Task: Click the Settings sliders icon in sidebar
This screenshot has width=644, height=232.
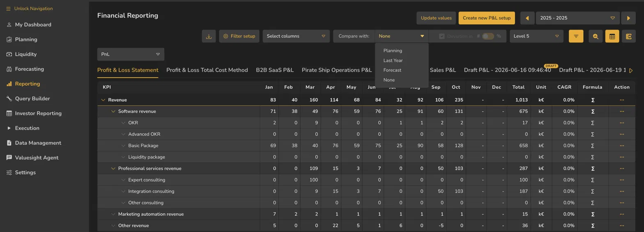Action: (9, 173)
